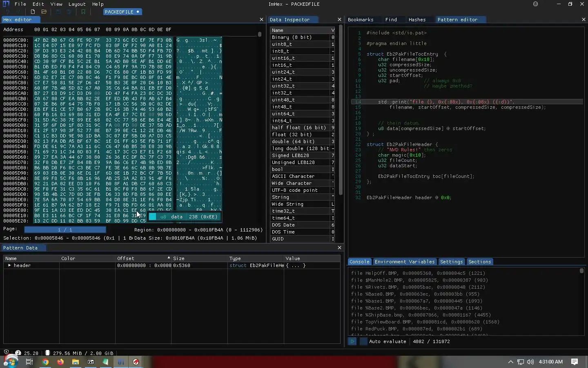Click the FPS gauge icon in status bar
The image size is (588, 368).
click(x=18, y=352)
